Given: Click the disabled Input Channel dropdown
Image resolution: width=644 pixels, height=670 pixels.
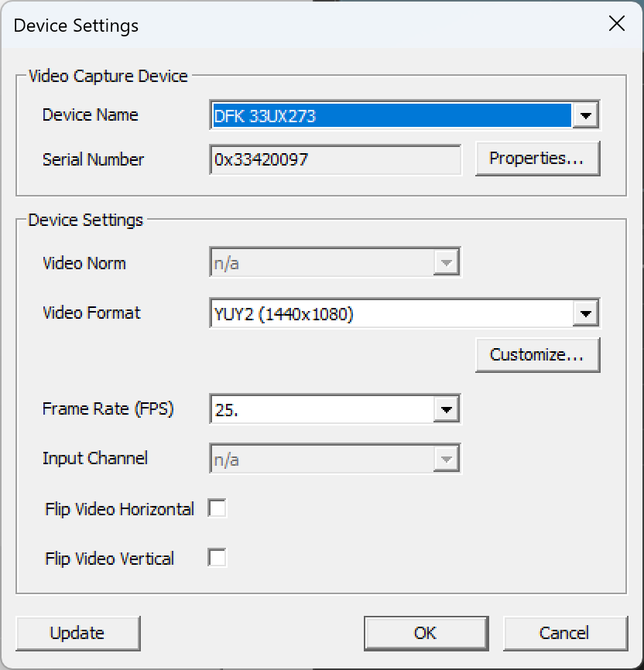Looking at the screenshot, I should 335,459.
